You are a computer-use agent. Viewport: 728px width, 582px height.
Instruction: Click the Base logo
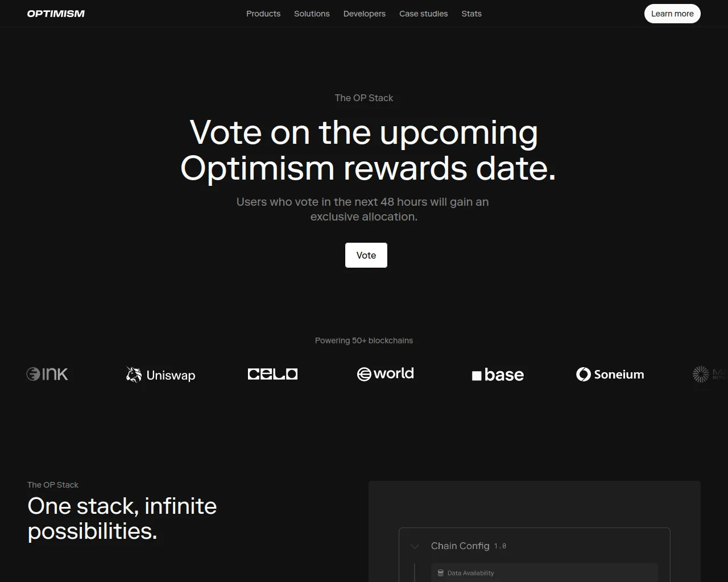pos(498,375)
